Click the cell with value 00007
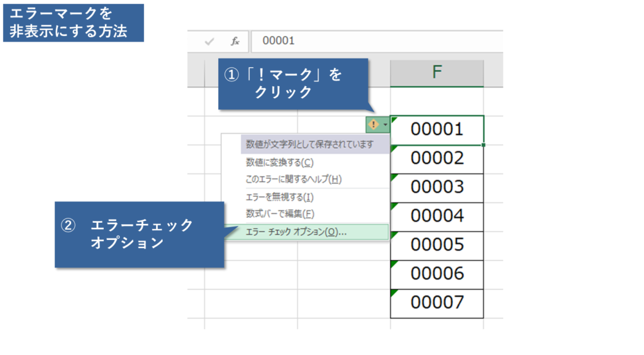 coord(437,303)
